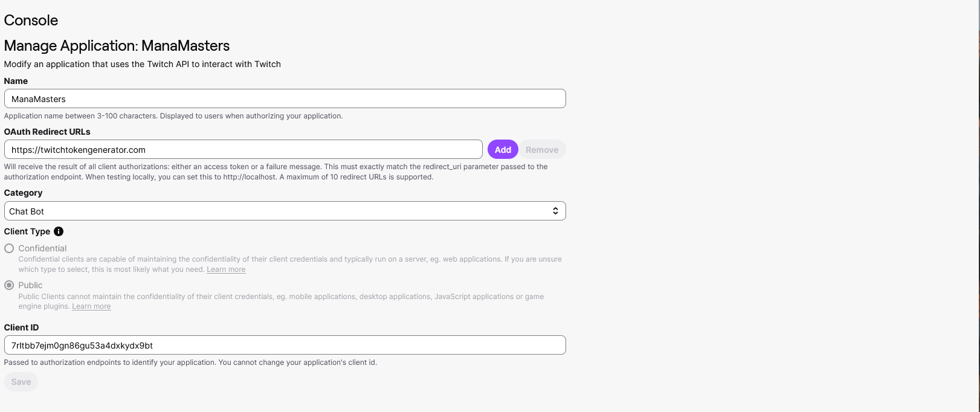Focus the Name field containing ManaMasters
The width and height of the screenshot is (980, 412).
pos(284,98)
